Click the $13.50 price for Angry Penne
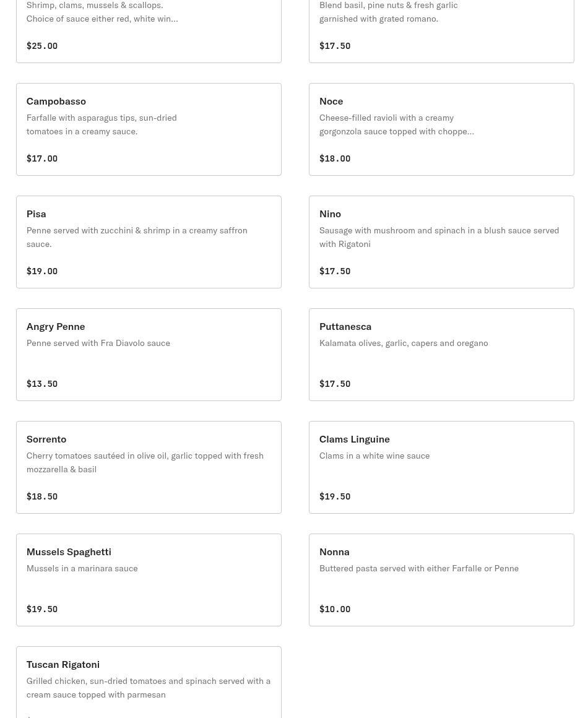 [x=41, y=384]
